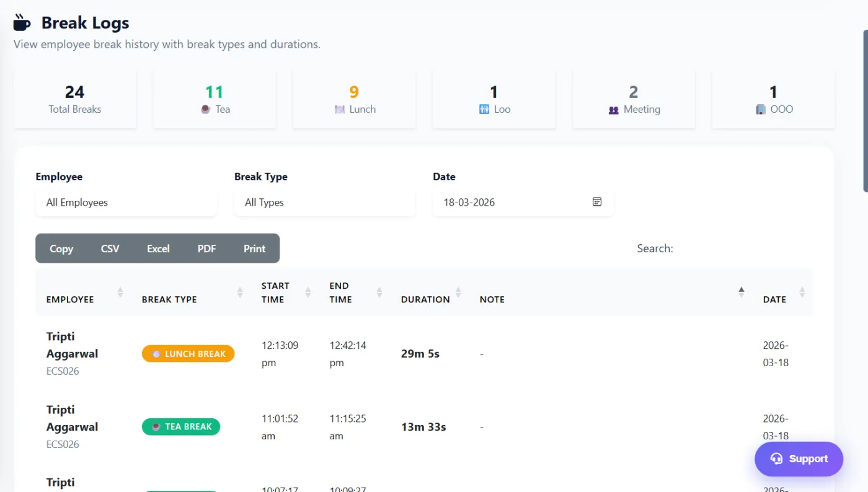The image size is (868, 492).
Task: Click the headset icon on Support button
Action: tap(776, 459)
